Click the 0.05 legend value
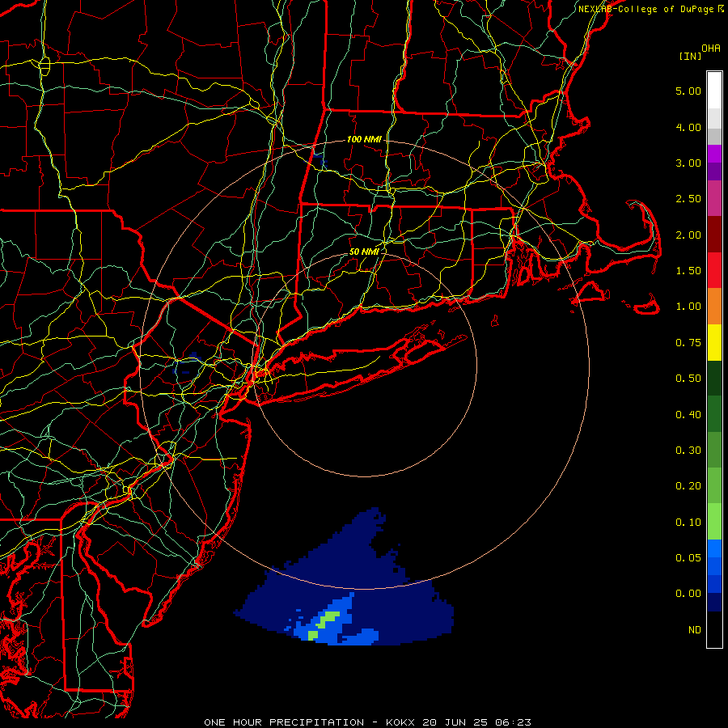Viewport: 728px width, 728px height. pyautogui.click(x=688, y=558)
